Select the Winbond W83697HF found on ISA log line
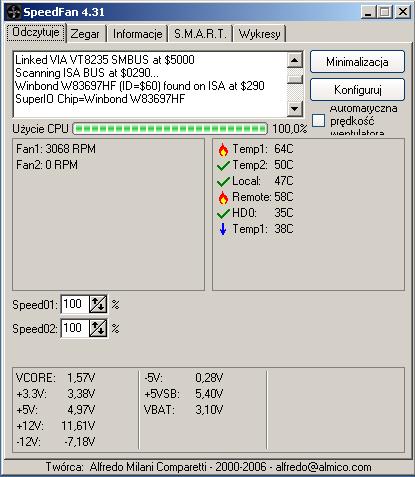This screenshot has height=477, width=415. 140,86
